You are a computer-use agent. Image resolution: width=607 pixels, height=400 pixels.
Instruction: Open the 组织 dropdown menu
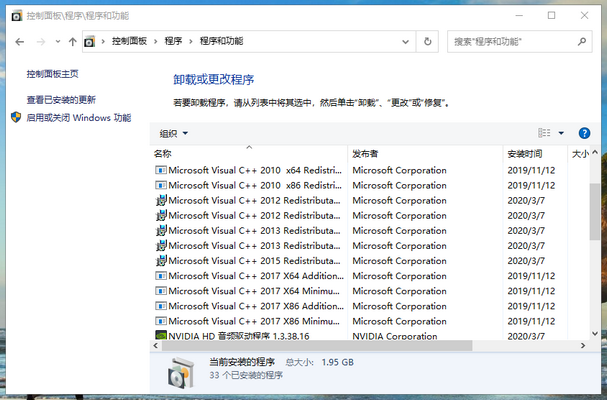174,133
